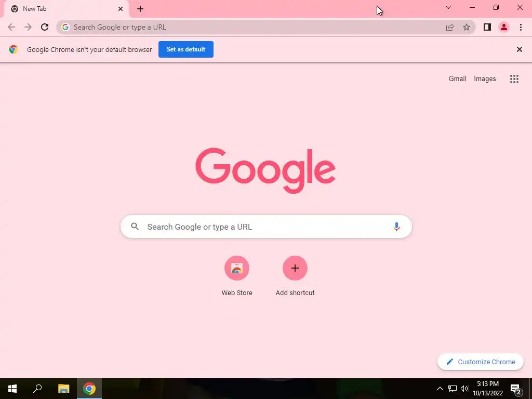The image size is (532, 399).
Task: Click the Google icon in address bar
Action: click(x=65, y=27)
